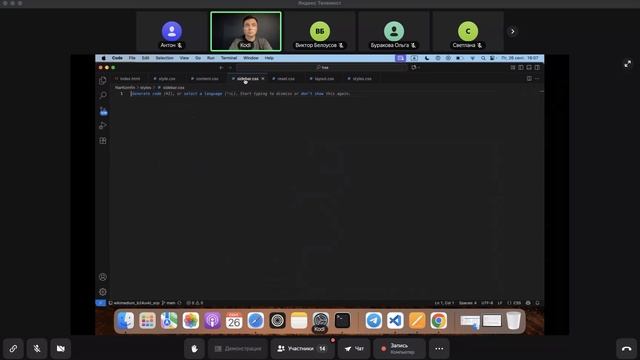640x360 pixels.
Task: Click Spaces: 4 indentation in status bar
Action: 468,303
